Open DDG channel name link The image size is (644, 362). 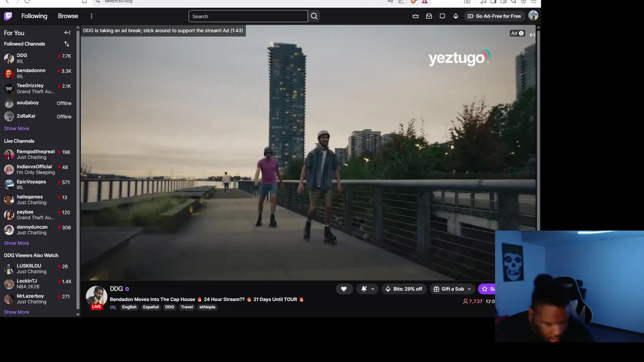[116, 289]
